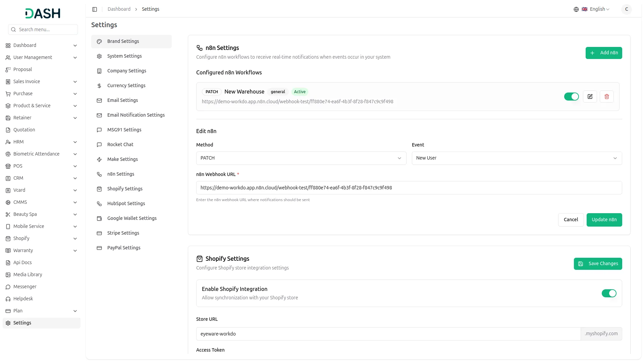Open the Event New User dropdown
644x362 pixels.
[x=517, y=158]
